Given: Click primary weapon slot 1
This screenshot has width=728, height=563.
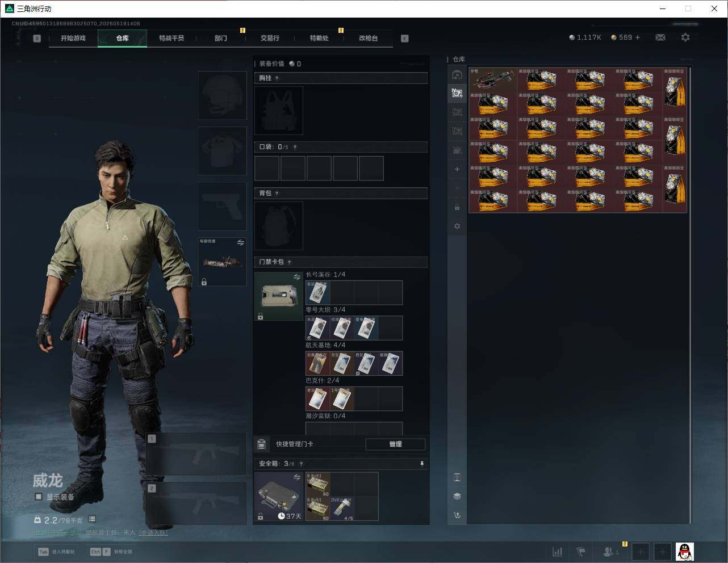Looking at the screenshot, I should tap(196, 454).
